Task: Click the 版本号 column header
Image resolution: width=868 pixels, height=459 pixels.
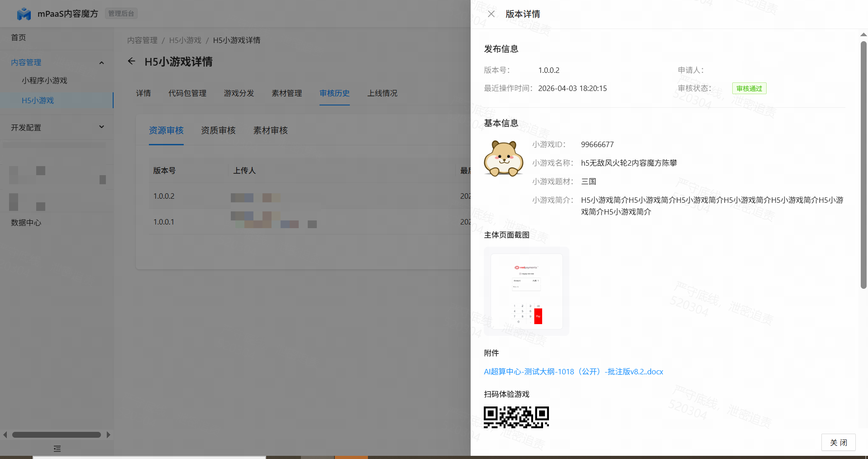Action: coord(164,171)
